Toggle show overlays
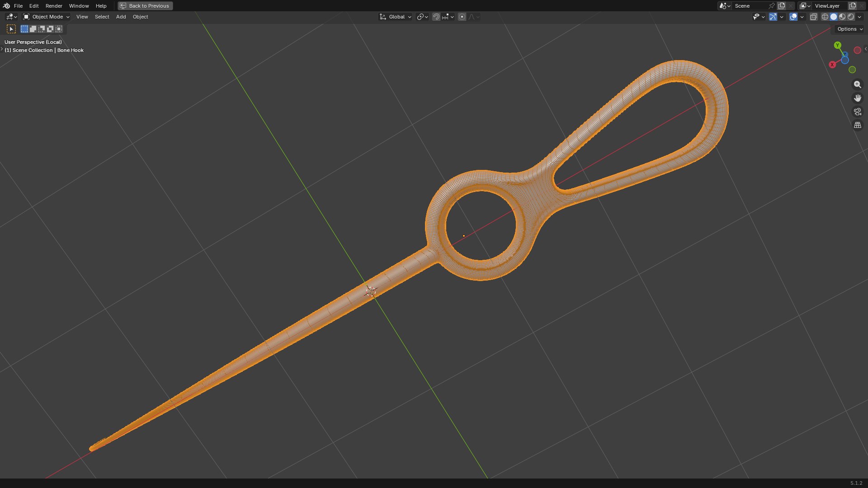This screenshot has width=868, height=488. (793, 17)
